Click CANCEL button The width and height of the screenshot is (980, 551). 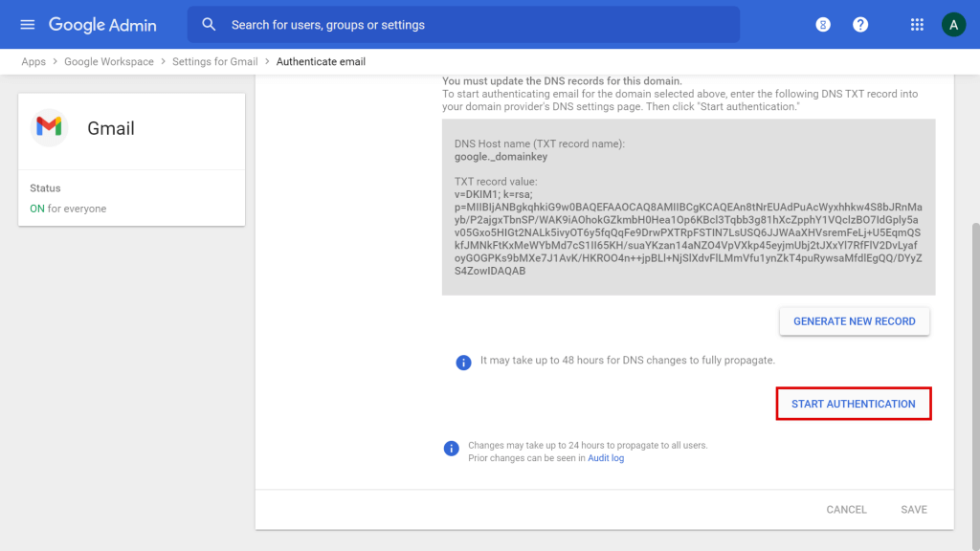click(x=846, y=509)
